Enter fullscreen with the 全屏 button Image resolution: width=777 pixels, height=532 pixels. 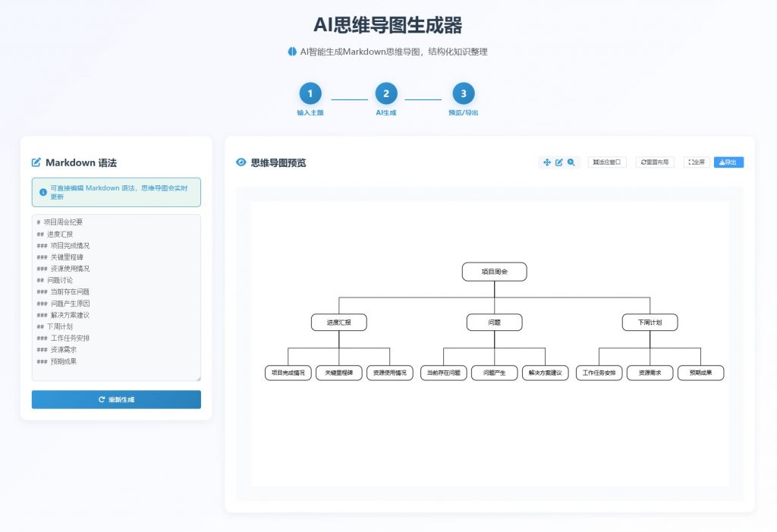click(697, 162)
